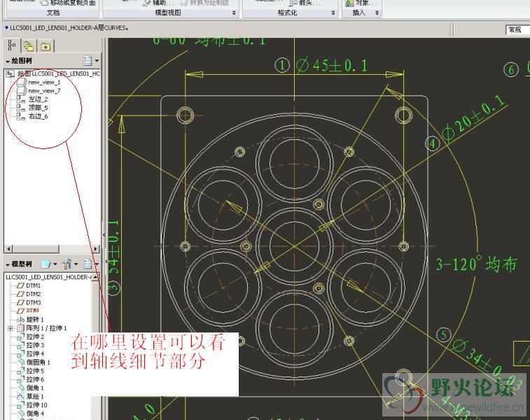Select the 3-120° 均布 note
The height and width of the screenshot is (420, 530).
point(476,264)
